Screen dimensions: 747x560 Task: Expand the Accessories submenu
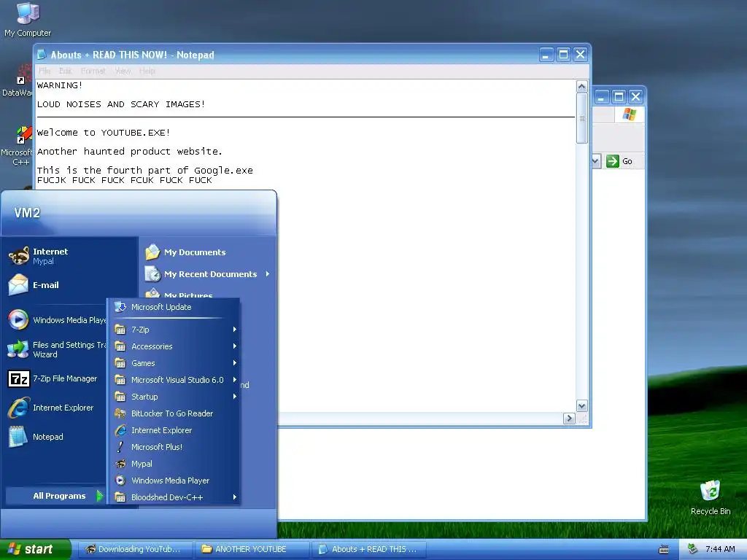point(174,346)
